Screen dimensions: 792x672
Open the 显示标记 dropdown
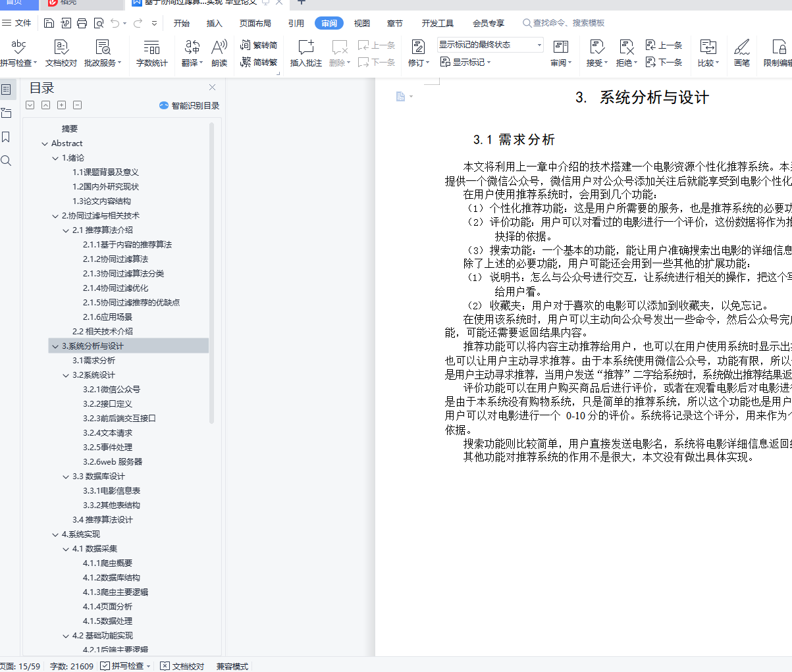(465, 63)
